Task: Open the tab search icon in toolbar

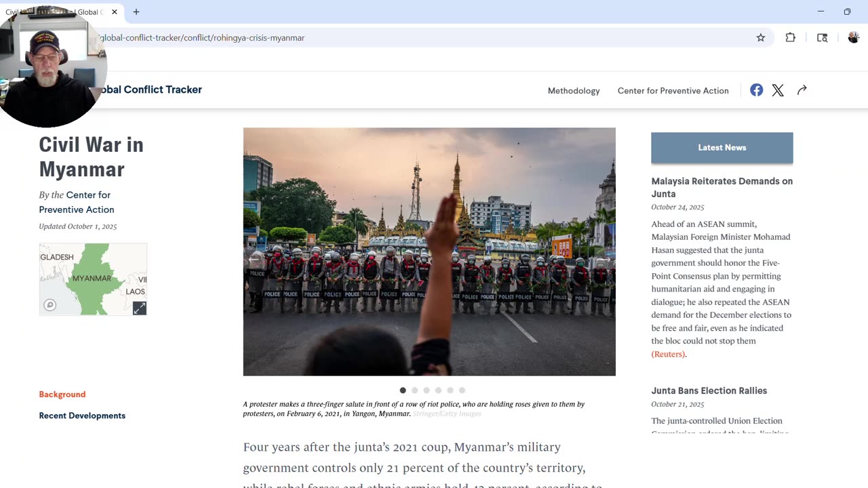Action: pyautogui.click(x=822, y=38)
